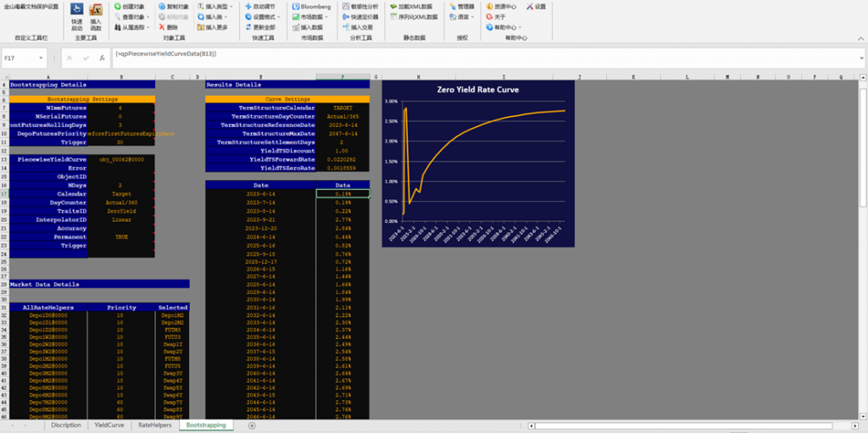Click 快速定价器 quick pricer

(x=360, y=17)
